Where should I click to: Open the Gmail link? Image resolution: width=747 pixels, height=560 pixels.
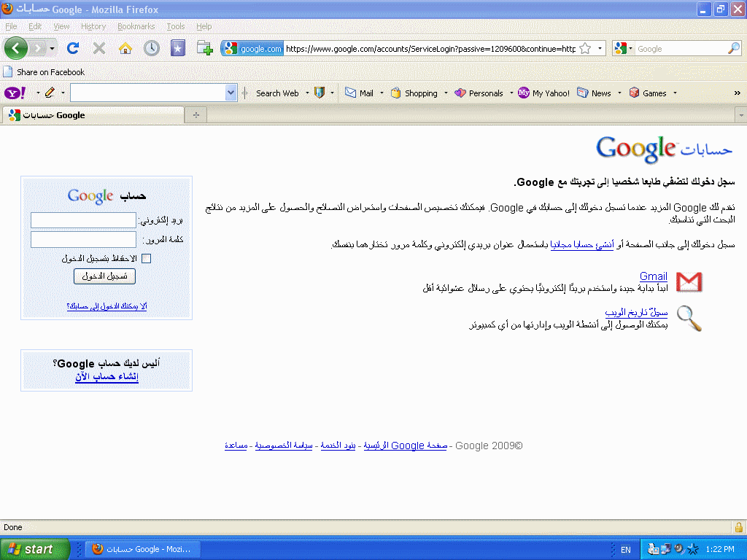653,276
